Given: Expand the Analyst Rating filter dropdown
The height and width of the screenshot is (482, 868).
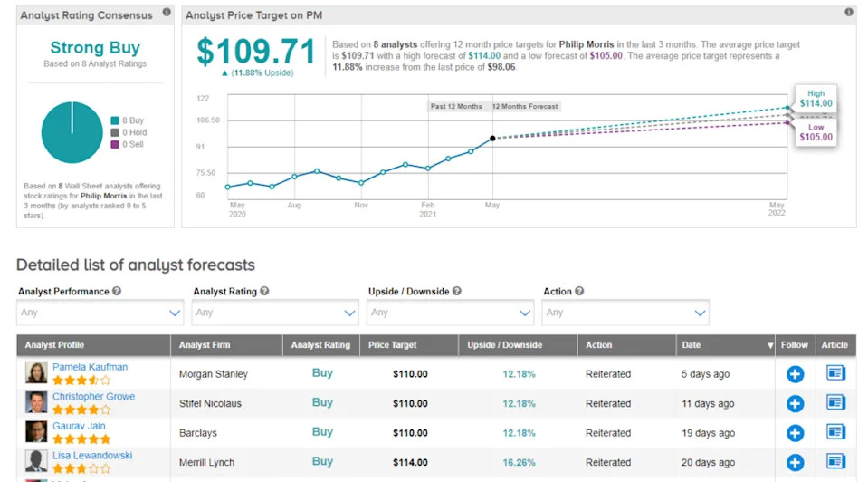Looking at the screenshot, I should coord(275,313).
